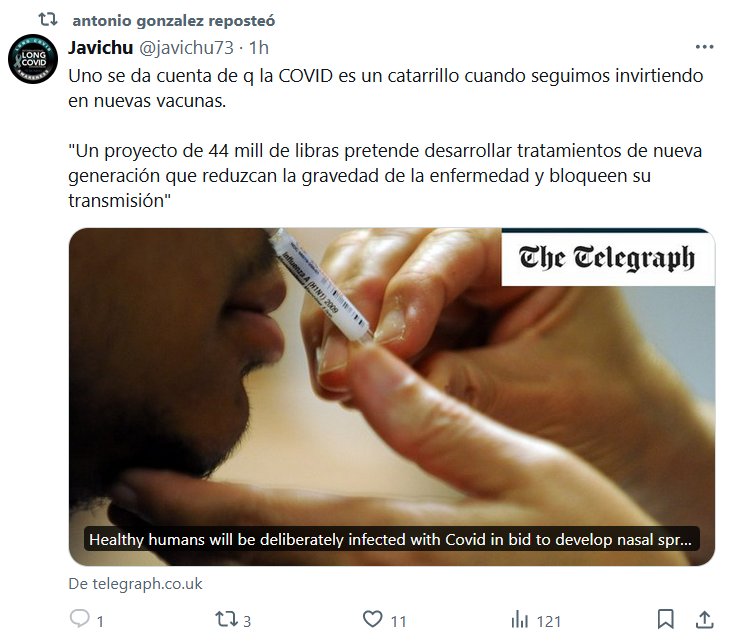The image size is (734, 642).
Task: Repost Javichu's tweet with the retweet icon
Action: coord(226,619)
